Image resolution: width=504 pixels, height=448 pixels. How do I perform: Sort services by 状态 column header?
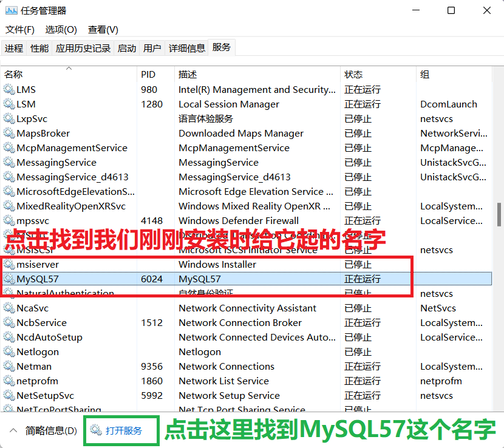[x=378, y=74]
